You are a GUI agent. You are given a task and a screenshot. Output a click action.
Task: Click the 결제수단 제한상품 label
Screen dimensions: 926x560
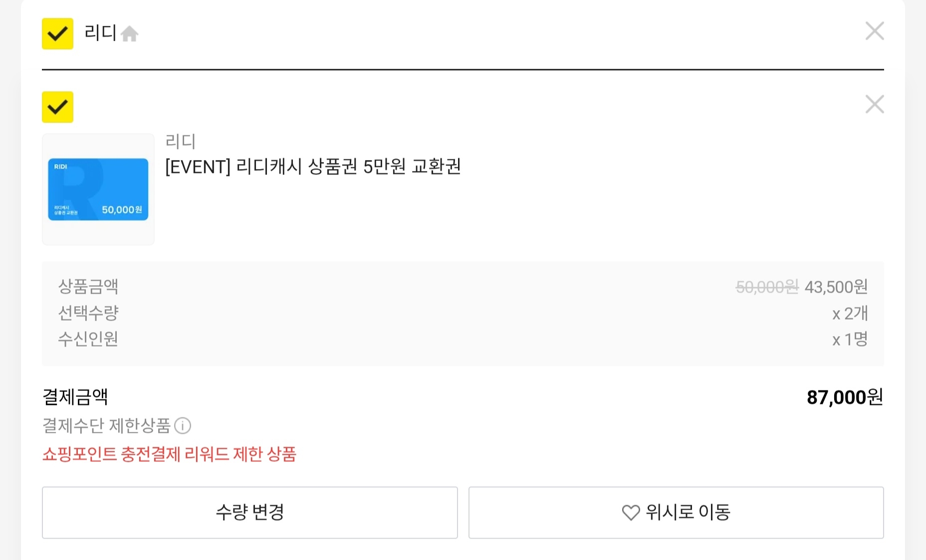tap(106, 426)
